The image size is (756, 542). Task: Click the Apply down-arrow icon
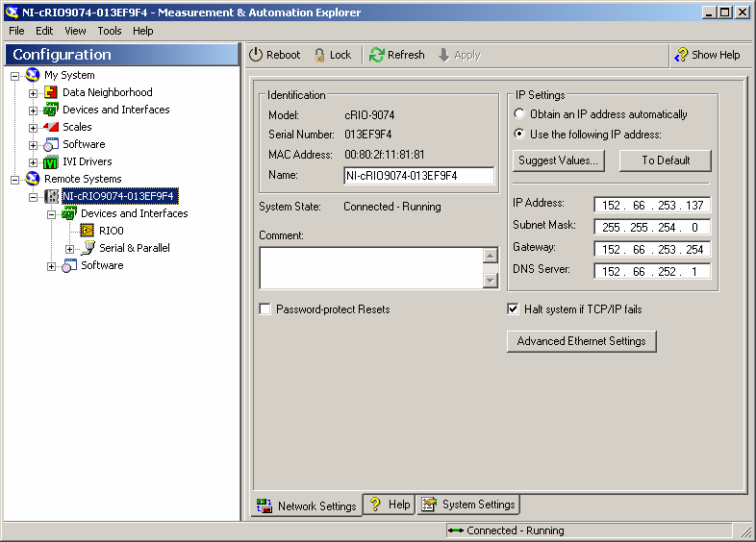tap(444, 55)
